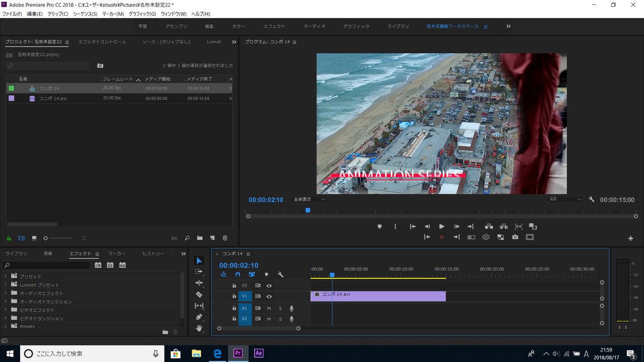644x362 pixels.
Task: Select the Selection tool arrow
Action: tap(199, 261)
